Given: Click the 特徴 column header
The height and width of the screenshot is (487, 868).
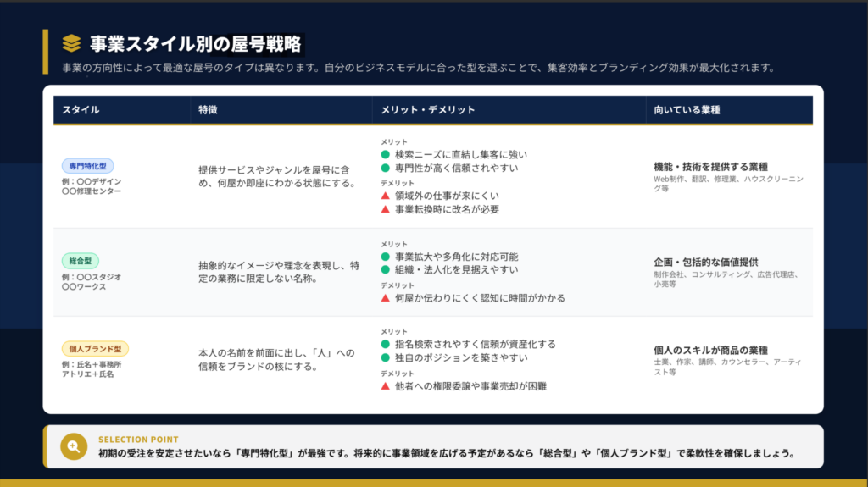Looking at the screenshot, I should pos(209,110).
